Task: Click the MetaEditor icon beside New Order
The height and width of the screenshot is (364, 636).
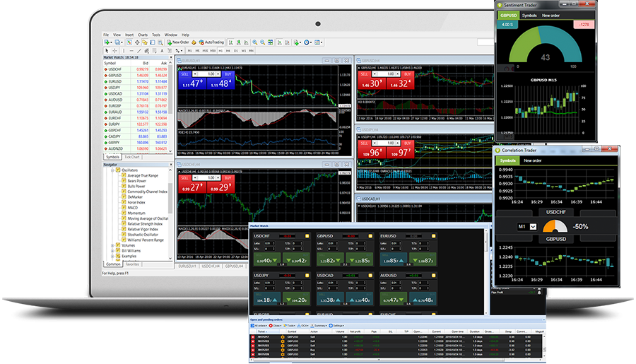Action: point(194,42)
